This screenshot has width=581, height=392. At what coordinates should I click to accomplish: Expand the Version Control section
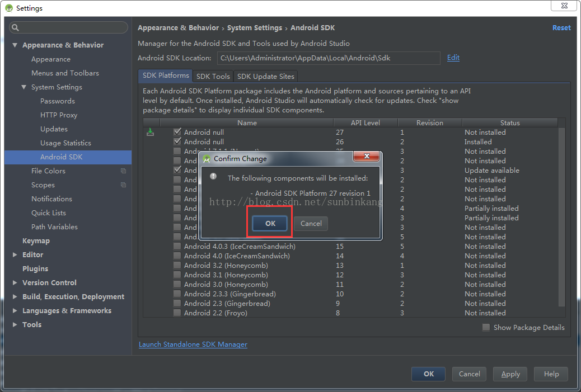[x=15, y=282]
